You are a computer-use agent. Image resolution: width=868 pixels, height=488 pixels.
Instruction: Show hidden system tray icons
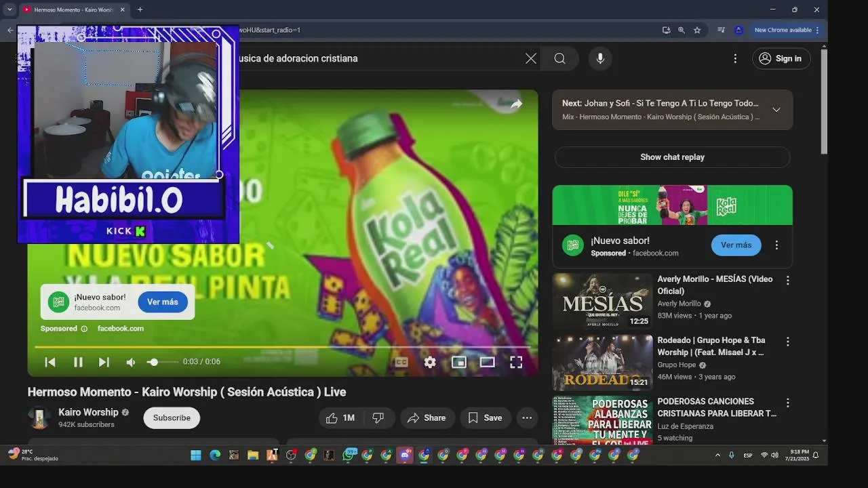pyautogui.click(x=717, y=455)
